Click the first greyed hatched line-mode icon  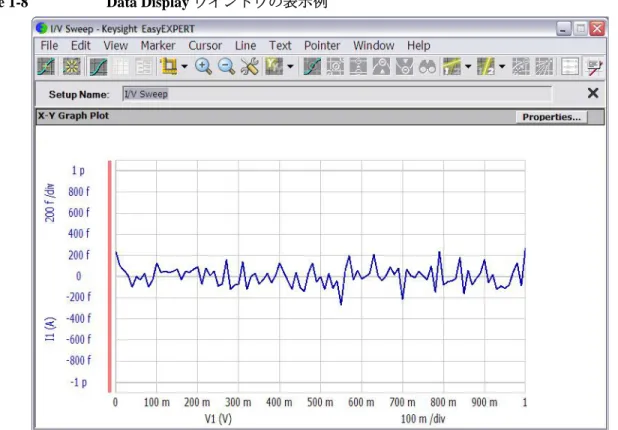521,66
